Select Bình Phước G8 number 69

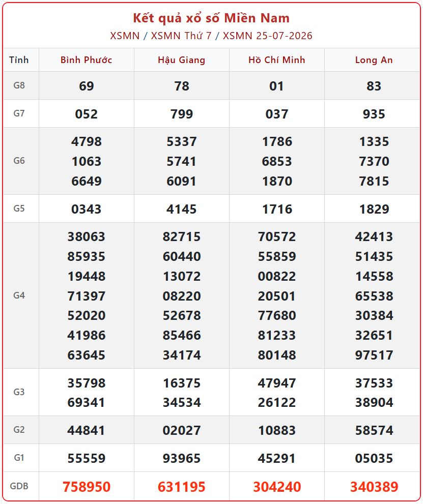(x=87, y=86)
